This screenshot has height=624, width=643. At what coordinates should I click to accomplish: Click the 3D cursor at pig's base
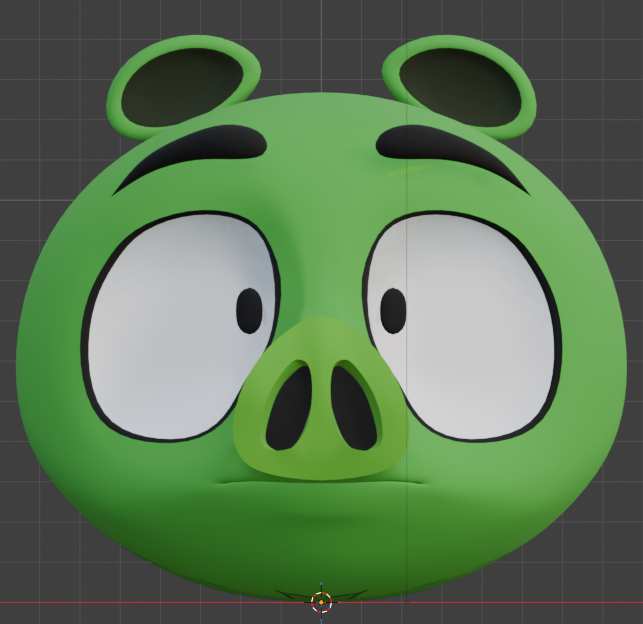pos(321,602)
